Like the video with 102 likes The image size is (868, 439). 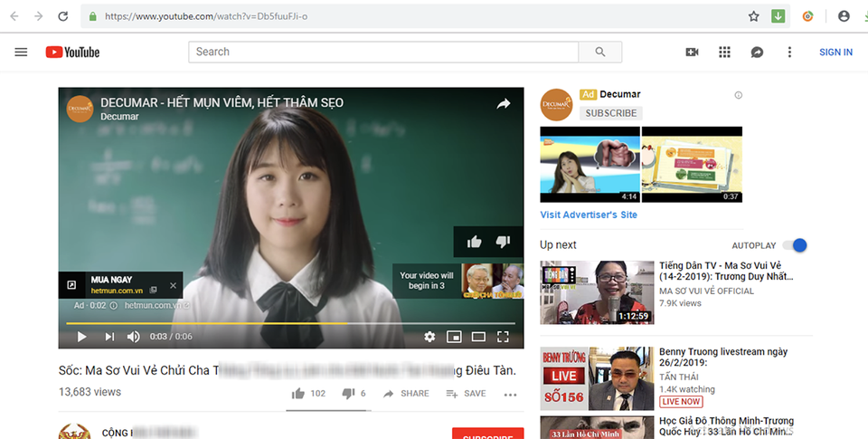308,394
